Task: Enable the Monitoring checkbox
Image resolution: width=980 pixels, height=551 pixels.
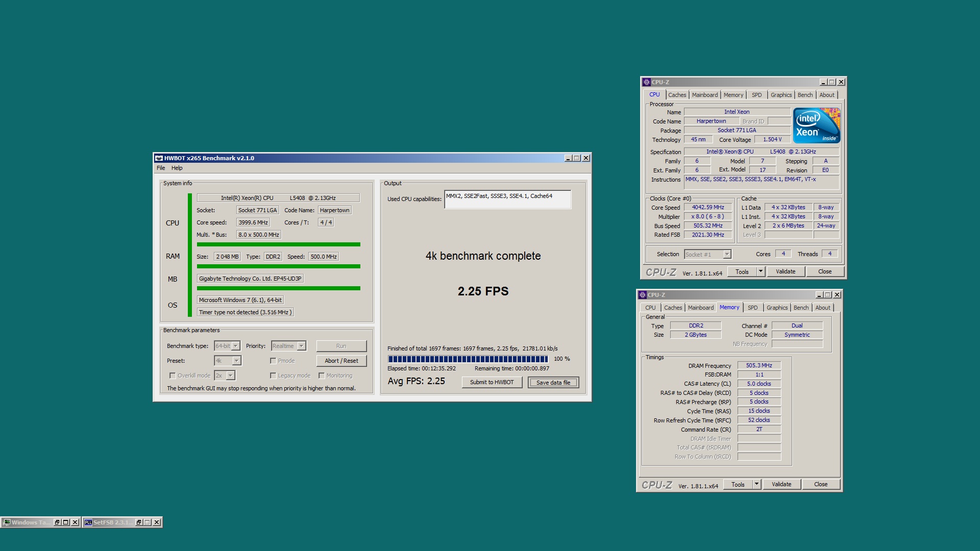Action: click(322, 375)
